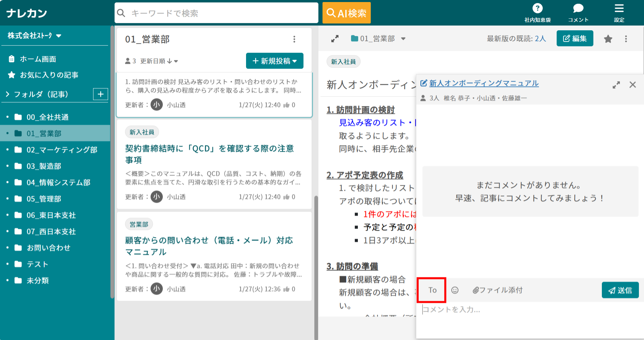Click the pencil icon beside 新人オンボーディングマニュアル

point(424,83)
